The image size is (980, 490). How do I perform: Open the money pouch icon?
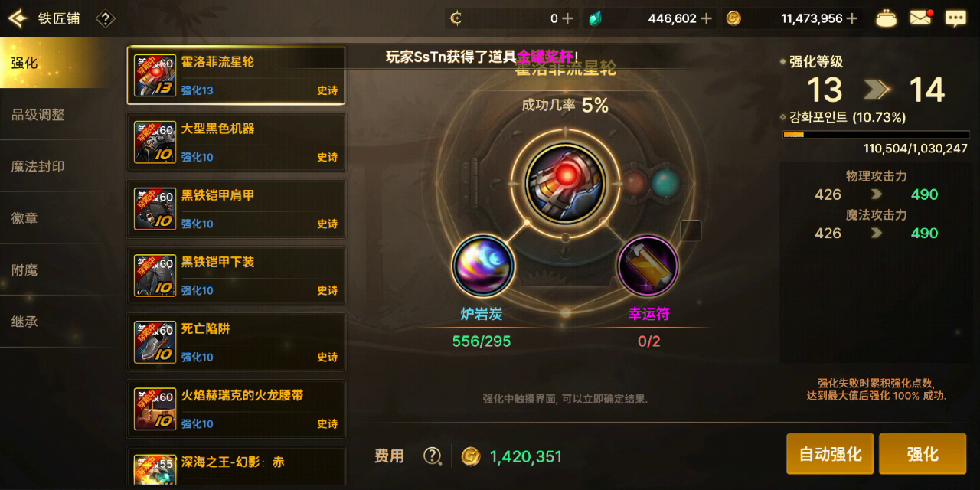[886, 18]
